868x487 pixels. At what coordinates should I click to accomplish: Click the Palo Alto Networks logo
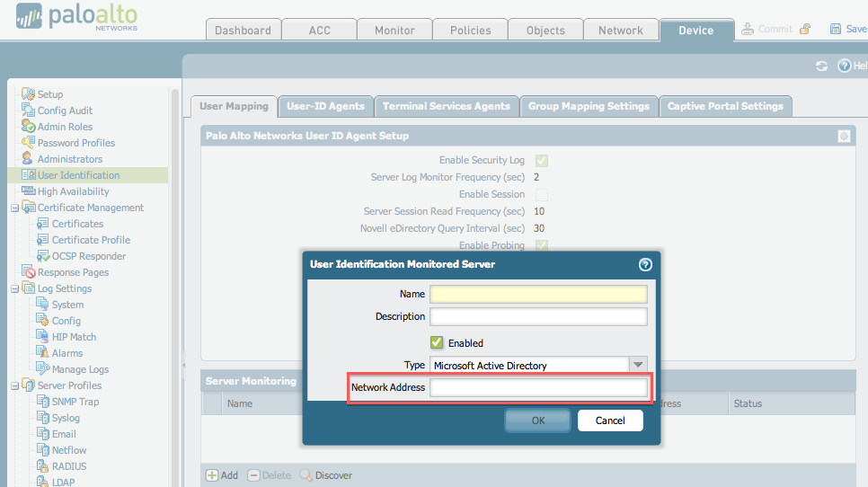(x=76, y=17)
